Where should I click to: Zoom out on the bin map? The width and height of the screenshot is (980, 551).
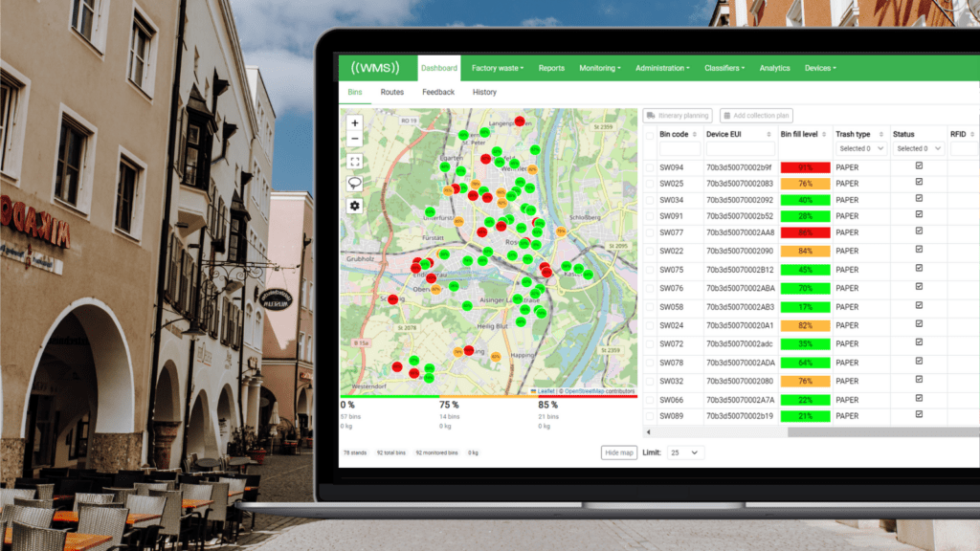point(355,139)
